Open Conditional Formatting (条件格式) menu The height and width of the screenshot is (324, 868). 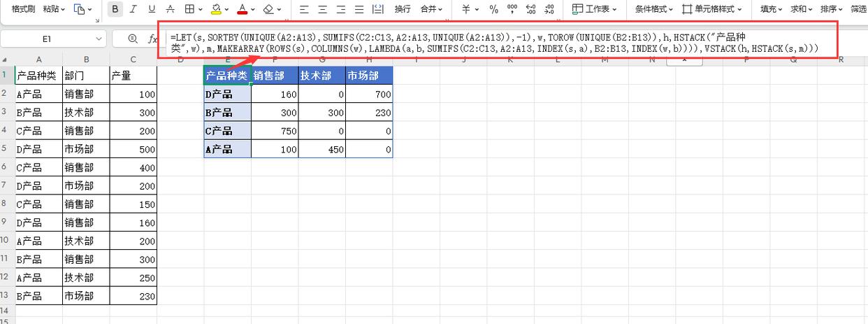(654, 9)
